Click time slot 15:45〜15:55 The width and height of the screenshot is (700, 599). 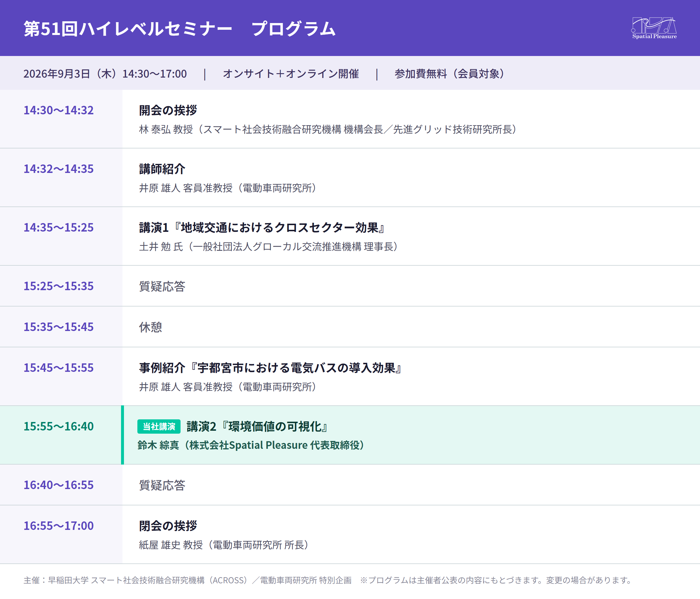tap(58, 367)
